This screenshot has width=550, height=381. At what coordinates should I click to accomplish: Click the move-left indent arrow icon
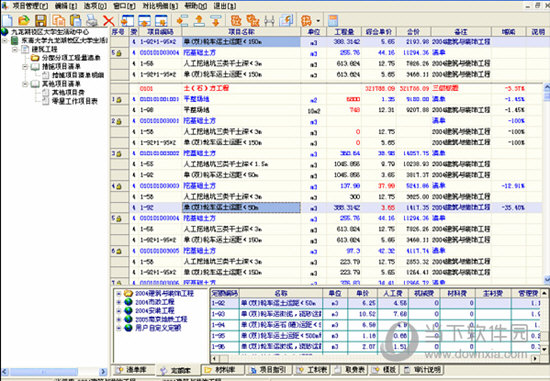click(x=182, y=20)
